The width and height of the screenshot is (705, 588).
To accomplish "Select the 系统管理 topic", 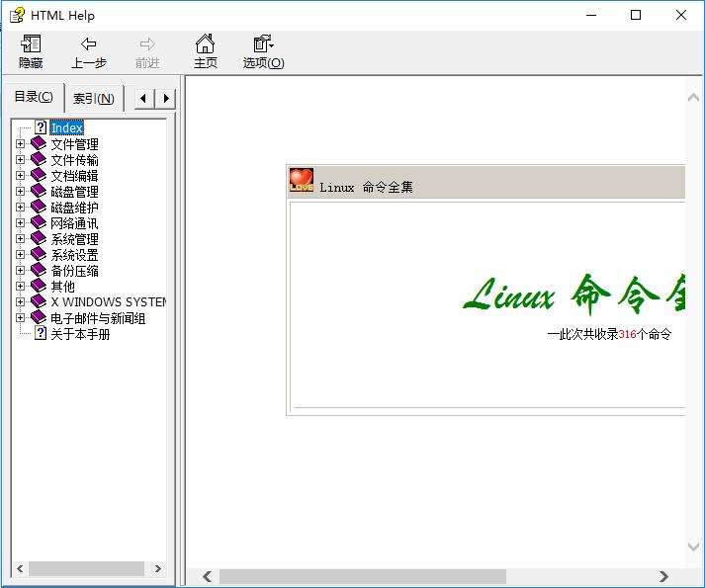I will point(74,239).
